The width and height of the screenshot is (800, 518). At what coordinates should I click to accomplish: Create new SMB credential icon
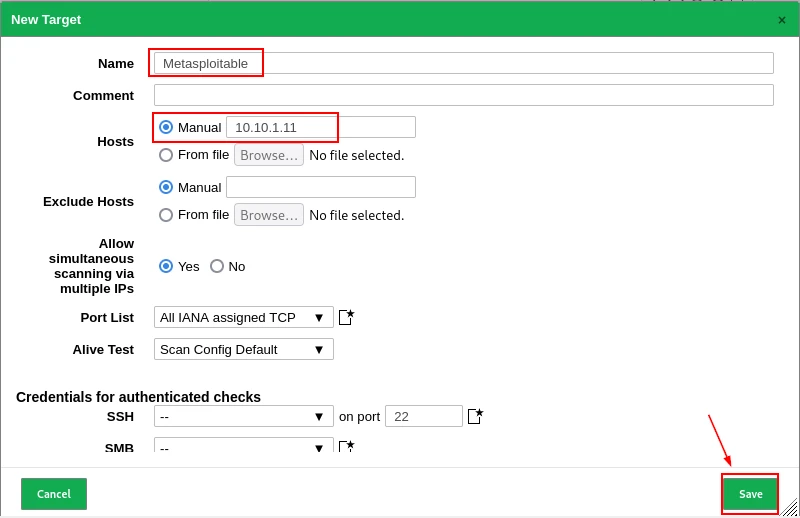(346, 446)
